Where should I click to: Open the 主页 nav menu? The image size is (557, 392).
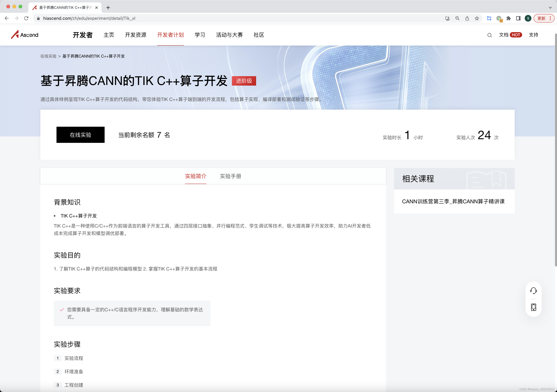[109, 35]
